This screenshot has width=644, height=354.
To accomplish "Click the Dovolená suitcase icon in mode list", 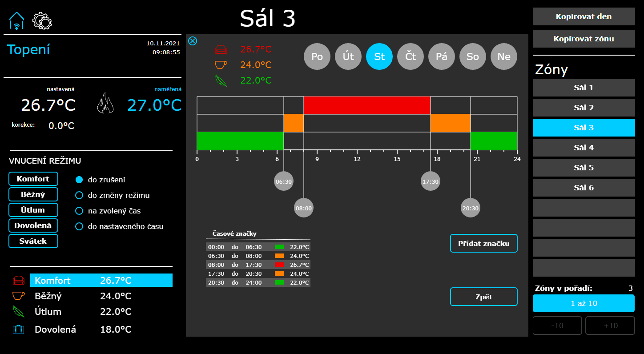I will pyautogui.click(x=19, y=330).
